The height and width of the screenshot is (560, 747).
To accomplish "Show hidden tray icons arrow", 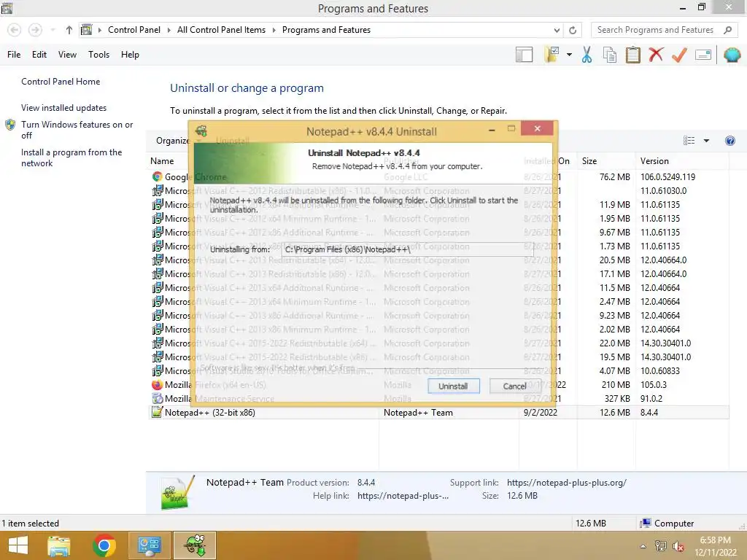I will [643, 546].
